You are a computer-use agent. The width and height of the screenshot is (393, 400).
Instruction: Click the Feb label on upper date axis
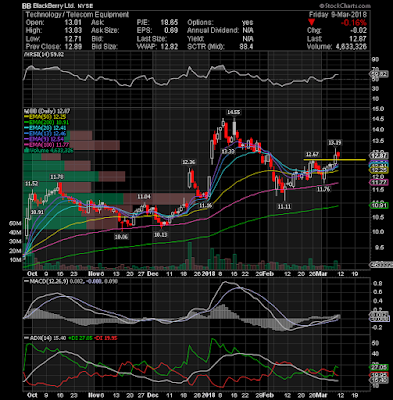pos(268,274)
